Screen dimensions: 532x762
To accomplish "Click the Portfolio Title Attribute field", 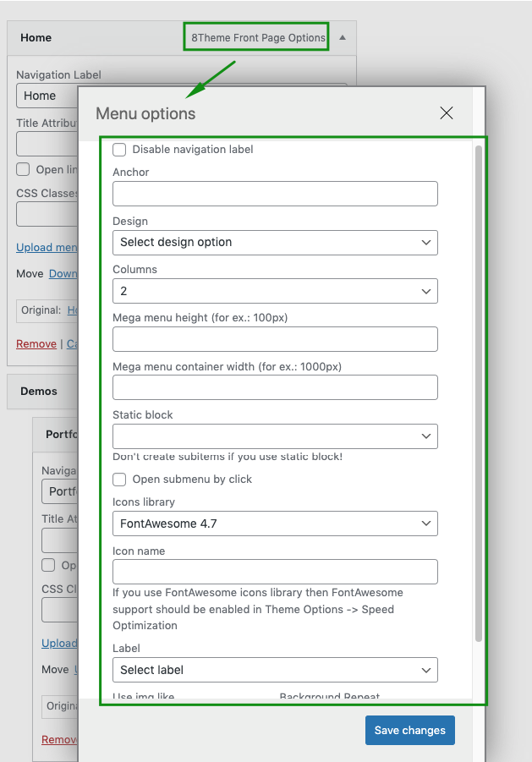I will tap(60, 540).
